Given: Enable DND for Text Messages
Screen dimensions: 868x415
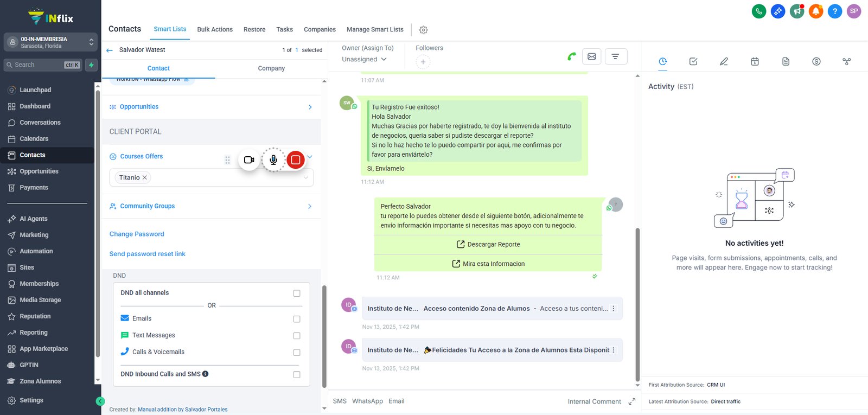Looking at the screenshot, I should (x=297, y=336).
